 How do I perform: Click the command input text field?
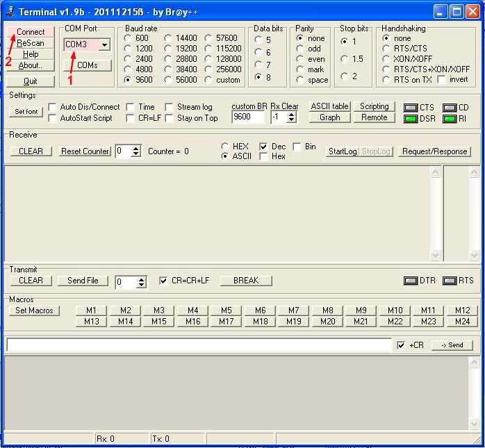(x=199, y=345)
